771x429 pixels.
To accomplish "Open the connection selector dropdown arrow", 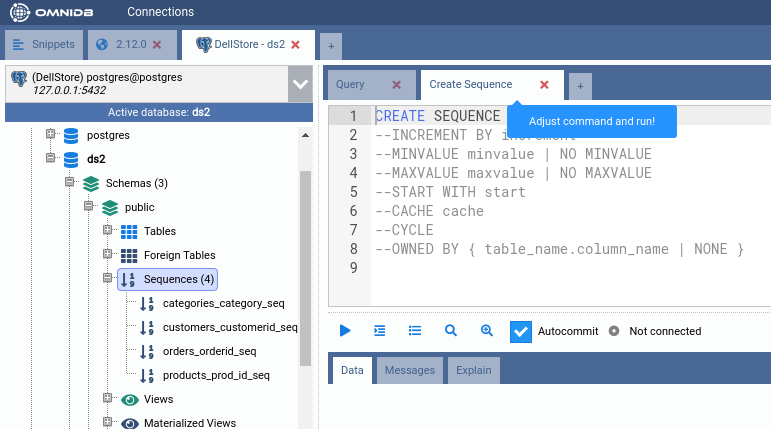I will coord(300,84).
